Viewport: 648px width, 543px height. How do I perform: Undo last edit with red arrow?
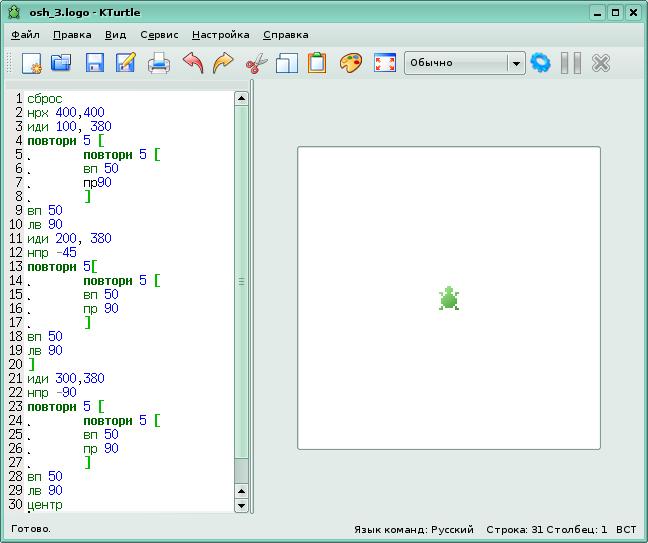(x=193, y=63)
